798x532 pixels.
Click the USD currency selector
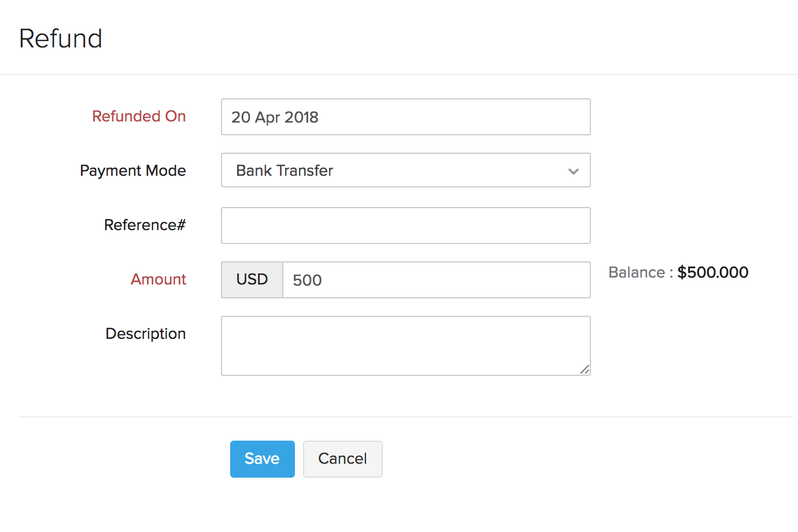point(251,279)
